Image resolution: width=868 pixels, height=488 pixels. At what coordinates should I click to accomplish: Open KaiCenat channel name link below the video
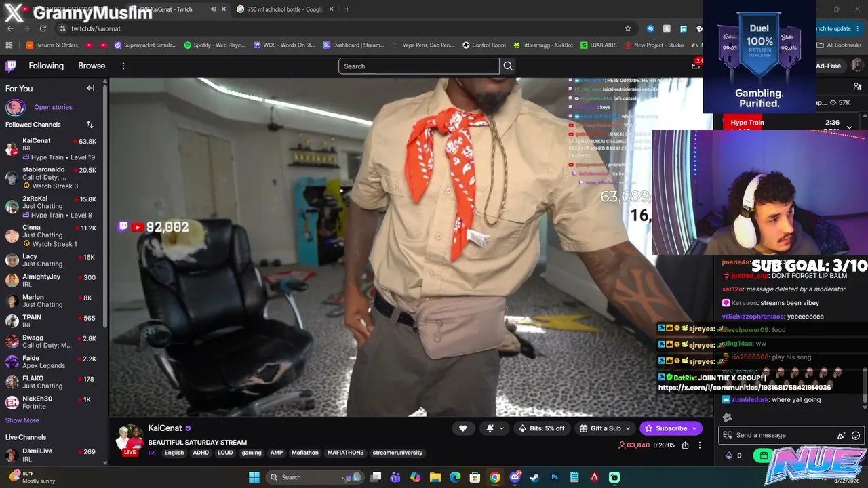pyautogui.click(x=165, y=428)
